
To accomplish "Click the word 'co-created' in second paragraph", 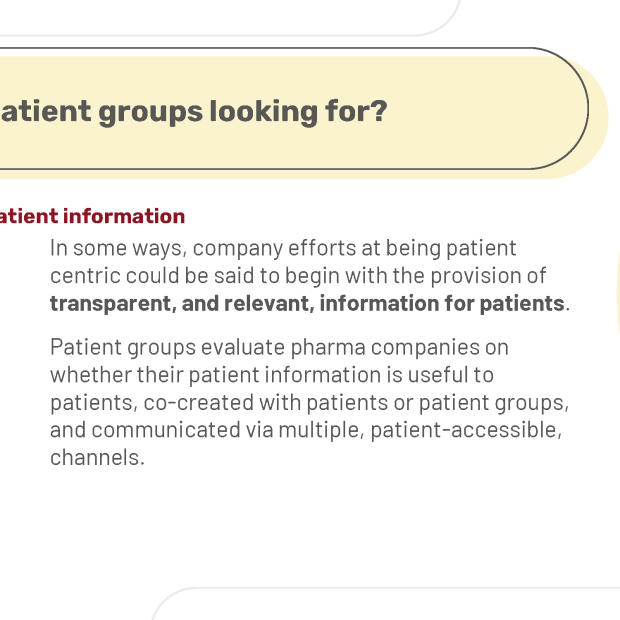I will pyautogui.click(x=198, y=403).
